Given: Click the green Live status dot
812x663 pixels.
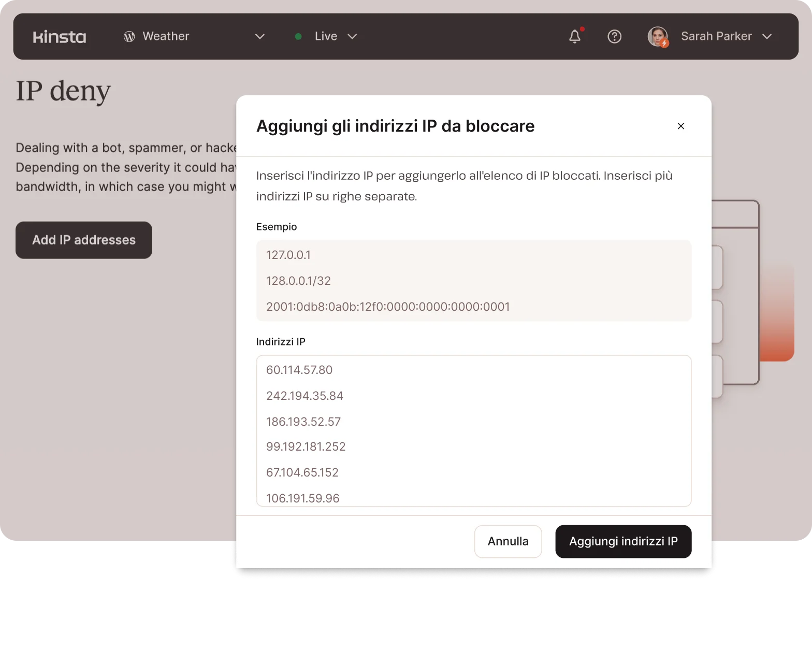Looking at the screenshot, I should tap(298, 36).
